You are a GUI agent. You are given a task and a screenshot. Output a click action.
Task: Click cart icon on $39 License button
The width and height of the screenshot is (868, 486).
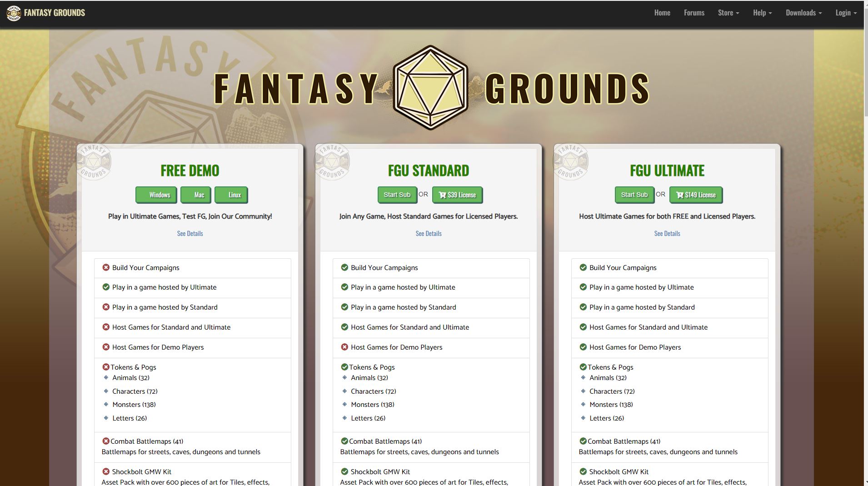tap(442, 195)
